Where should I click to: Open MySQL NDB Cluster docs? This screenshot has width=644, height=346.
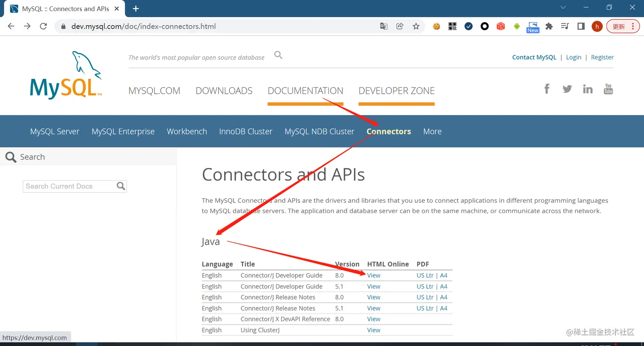(319, 131)
